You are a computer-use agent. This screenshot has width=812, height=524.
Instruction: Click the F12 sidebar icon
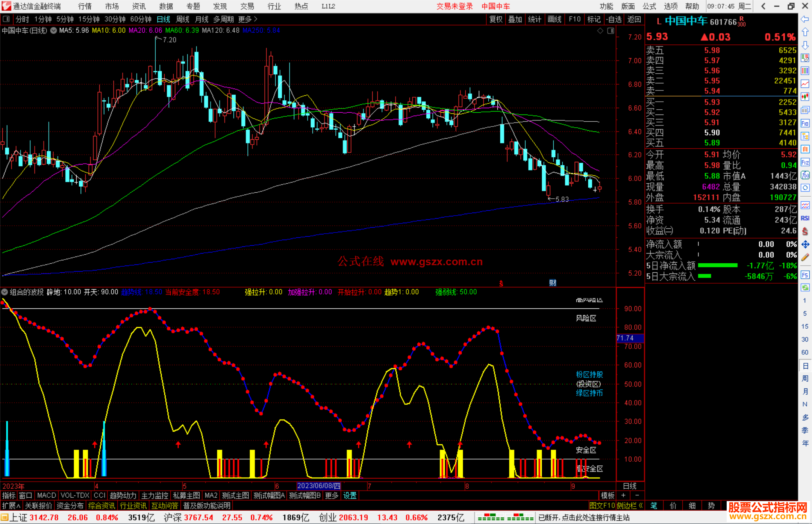click(805, 162)
